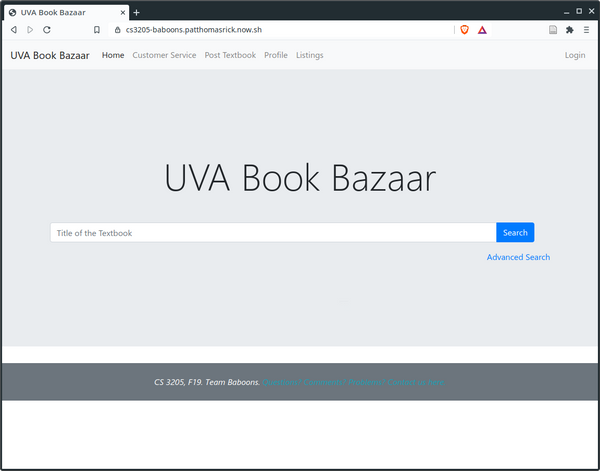Maximize the browser window
Screen dimensions: 600x471
pyautogui.click(x=579, y=11)
